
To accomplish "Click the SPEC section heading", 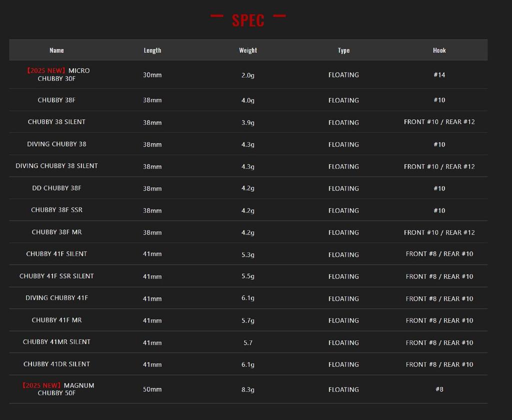I will pos(248,20).
